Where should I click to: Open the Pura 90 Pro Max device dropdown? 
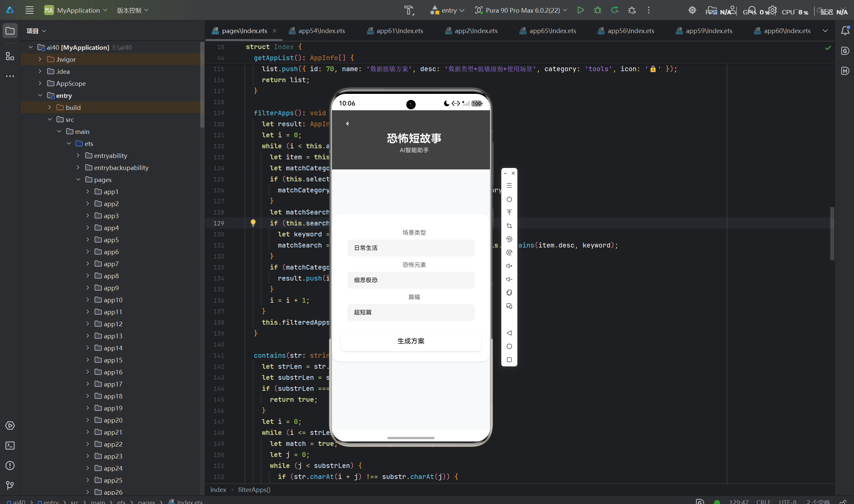(x=521, y=10)
